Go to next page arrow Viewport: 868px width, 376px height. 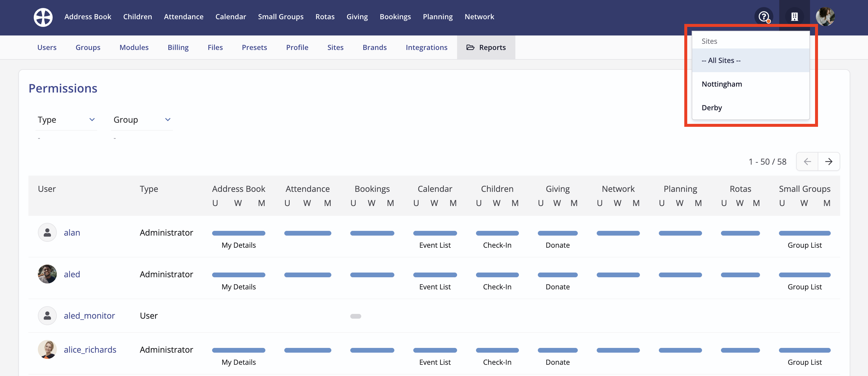point(829,162)
